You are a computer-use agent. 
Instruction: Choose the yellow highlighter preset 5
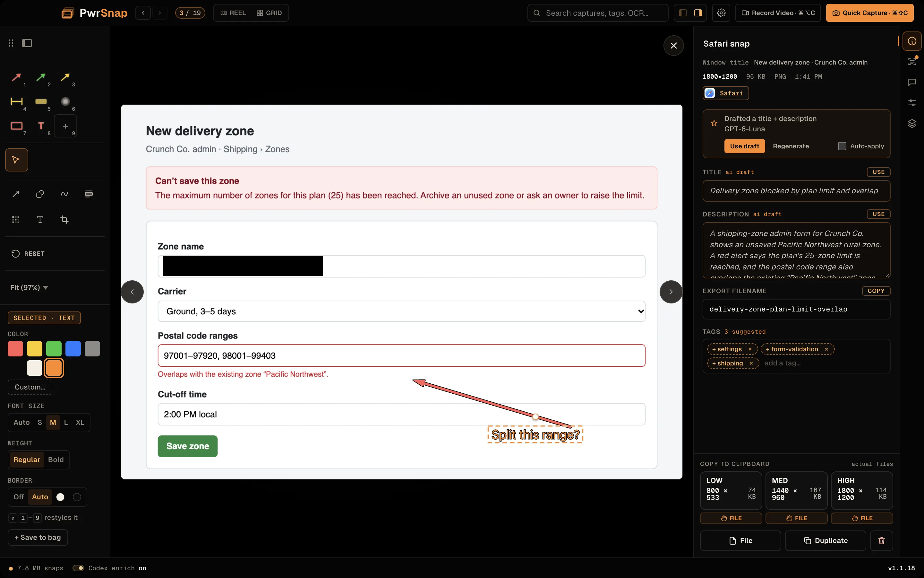[x=41, y=102]
